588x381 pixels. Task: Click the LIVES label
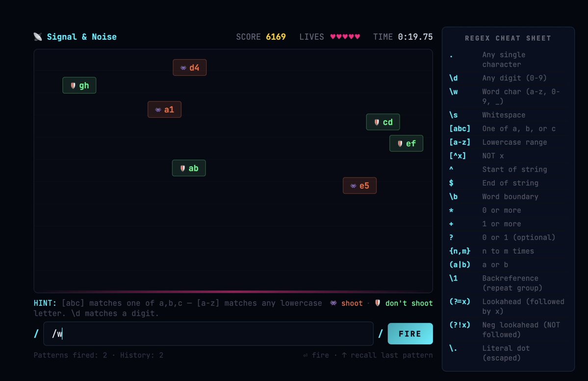click(x=311, y=37)
